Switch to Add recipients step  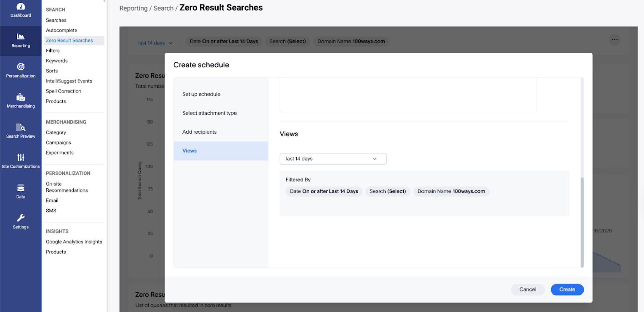coord(199,132)
